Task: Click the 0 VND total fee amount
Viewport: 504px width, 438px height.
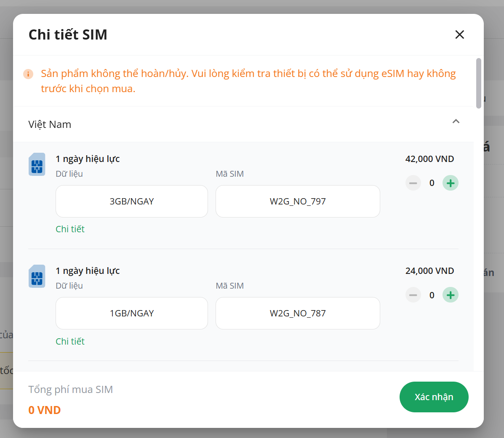Action: click(x=45, y=410)
